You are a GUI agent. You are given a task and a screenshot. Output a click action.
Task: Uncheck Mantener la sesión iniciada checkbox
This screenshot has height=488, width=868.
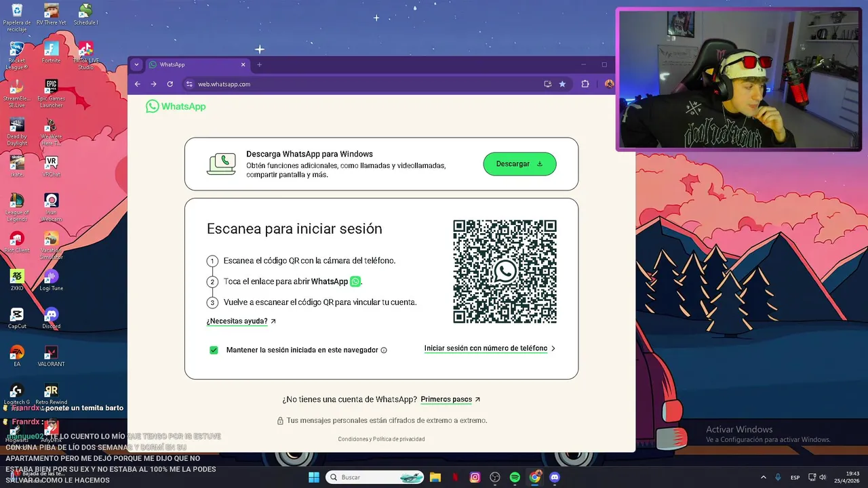click(214, 350)
